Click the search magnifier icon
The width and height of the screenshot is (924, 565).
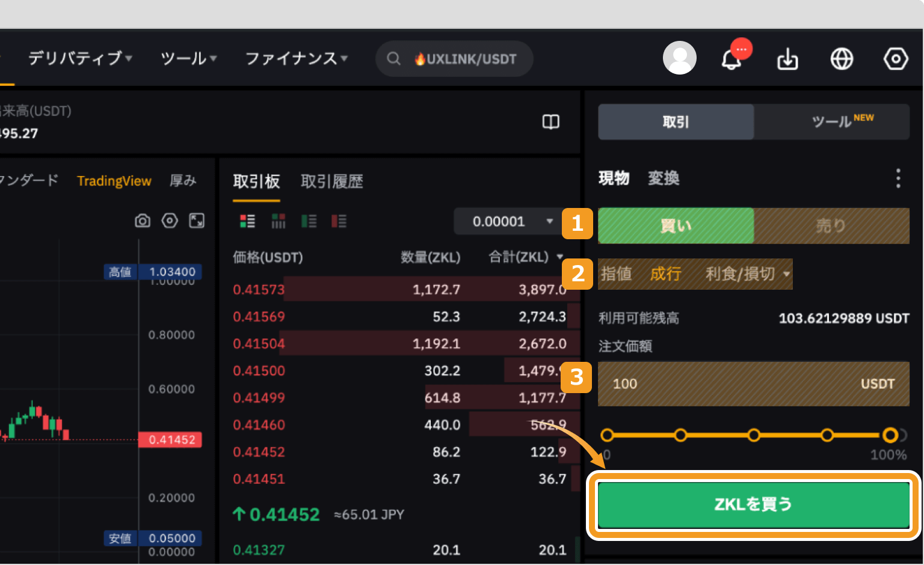[394, 58]
